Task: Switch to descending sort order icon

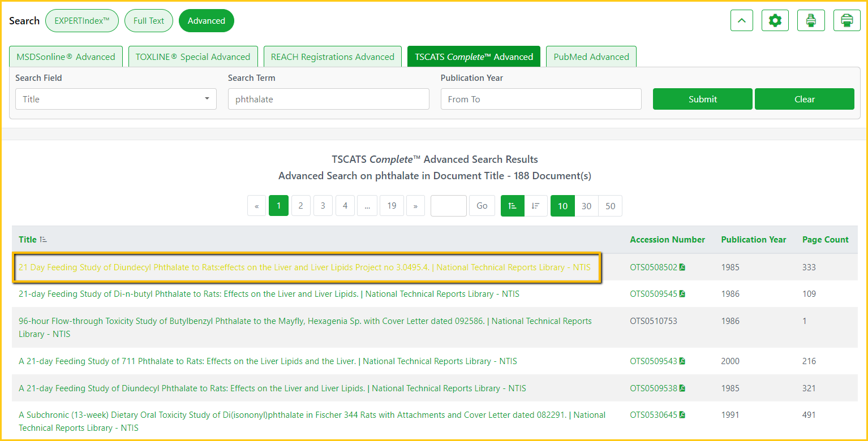Action: 535,206
